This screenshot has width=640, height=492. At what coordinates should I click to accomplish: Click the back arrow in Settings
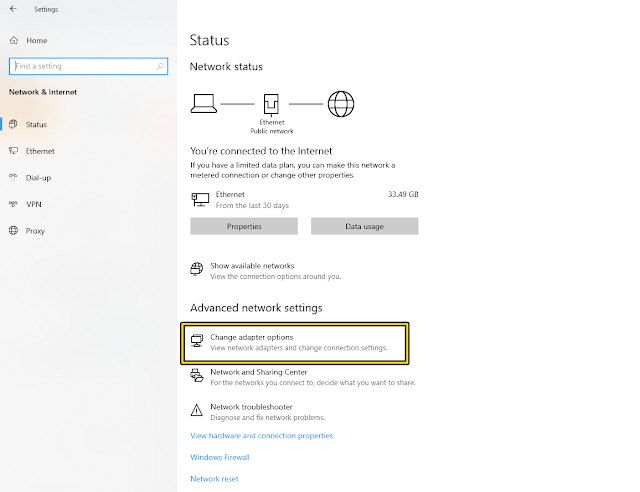coord(13,9)
